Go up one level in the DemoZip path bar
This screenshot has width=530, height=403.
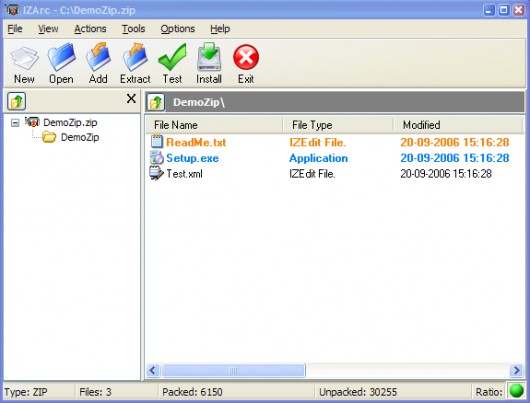point(156,102)
